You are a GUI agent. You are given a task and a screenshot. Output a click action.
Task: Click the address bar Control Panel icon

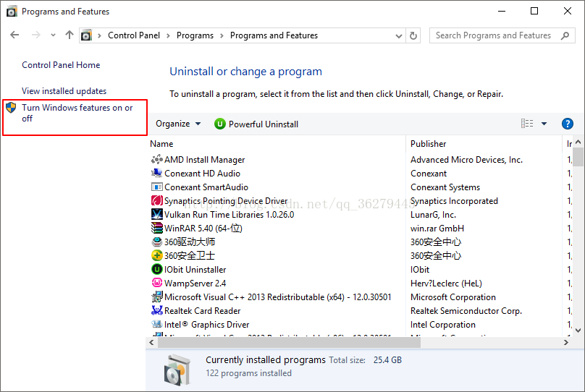pos(87,35)
